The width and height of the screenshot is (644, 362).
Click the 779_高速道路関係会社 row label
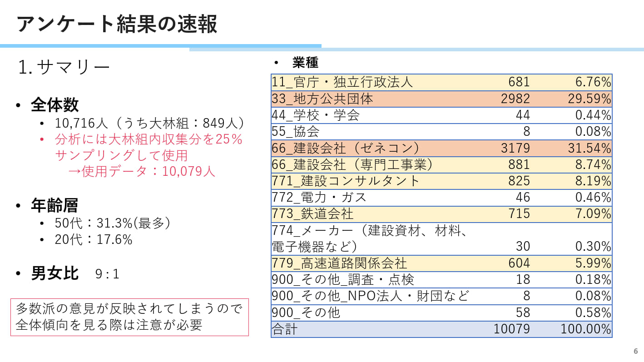(339, 263)
